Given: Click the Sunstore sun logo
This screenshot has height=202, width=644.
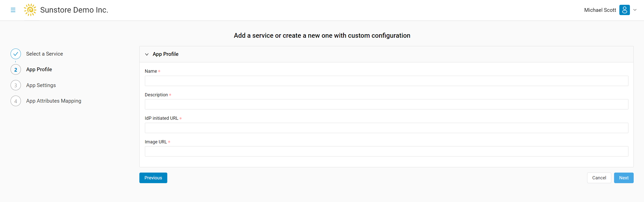Looking at the screenshot, I should (x=30, y=10).
